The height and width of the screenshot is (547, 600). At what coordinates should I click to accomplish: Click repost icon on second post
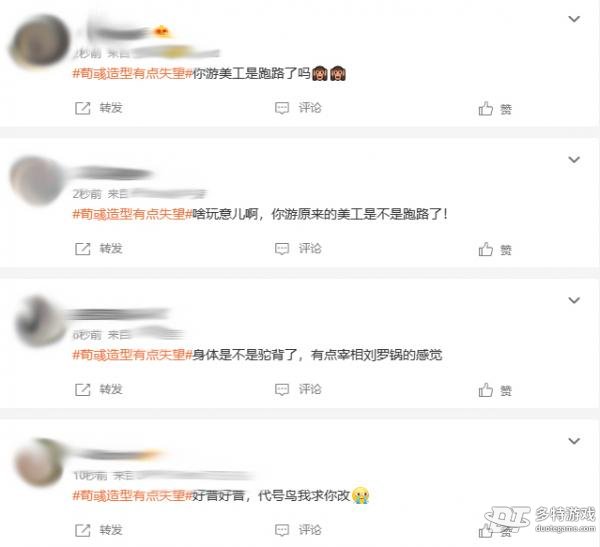point(82,249)
